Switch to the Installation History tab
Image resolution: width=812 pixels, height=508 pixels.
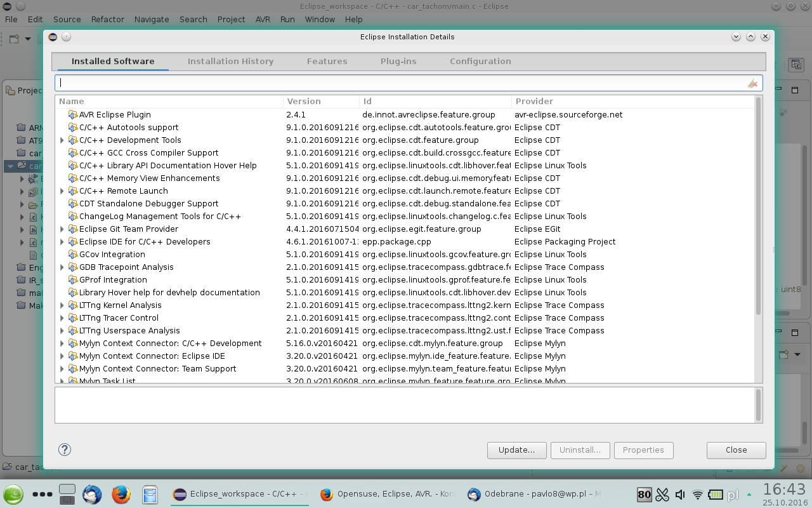(x=230, y=62)
